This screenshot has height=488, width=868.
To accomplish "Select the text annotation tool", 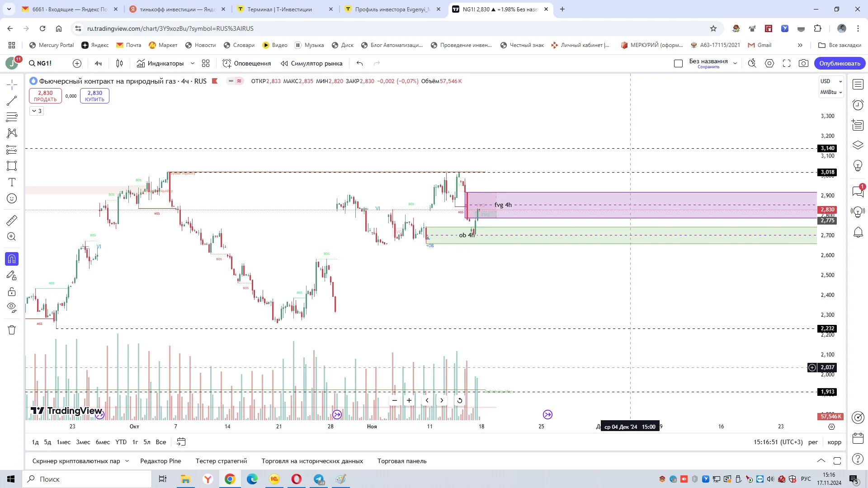I will coord(12,182).
